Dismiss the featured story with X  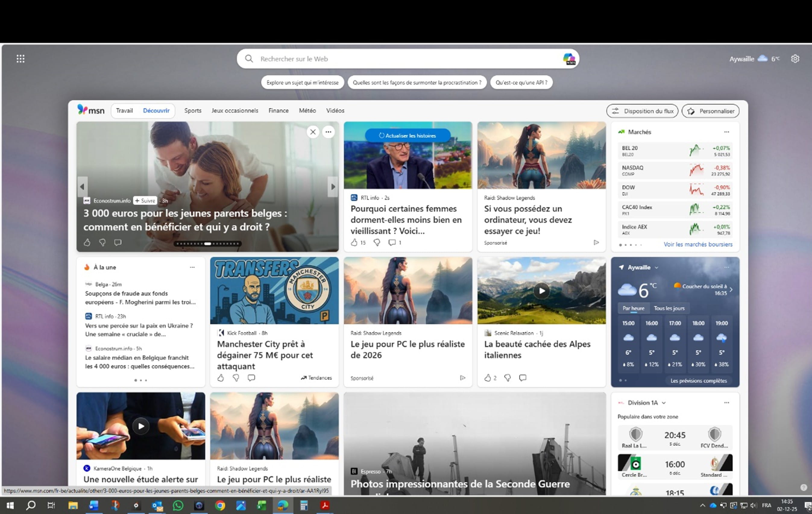313,132
